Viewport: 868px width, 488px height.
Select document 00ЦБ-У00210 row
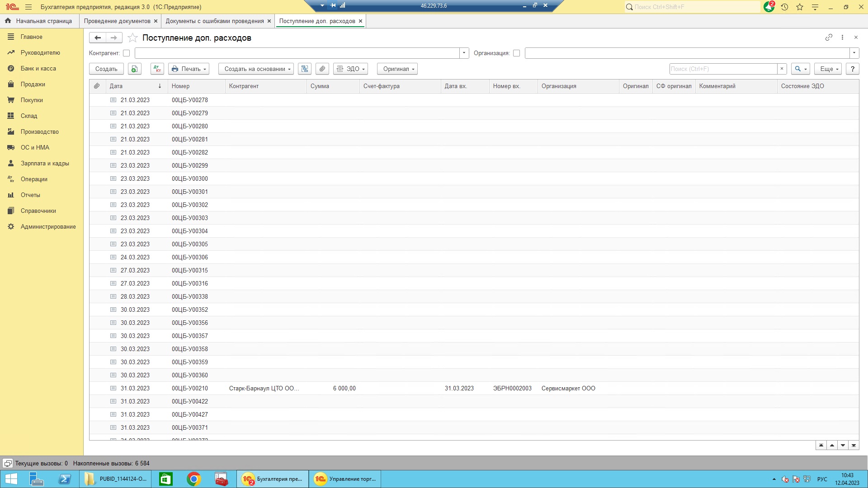tap(474, 388)
